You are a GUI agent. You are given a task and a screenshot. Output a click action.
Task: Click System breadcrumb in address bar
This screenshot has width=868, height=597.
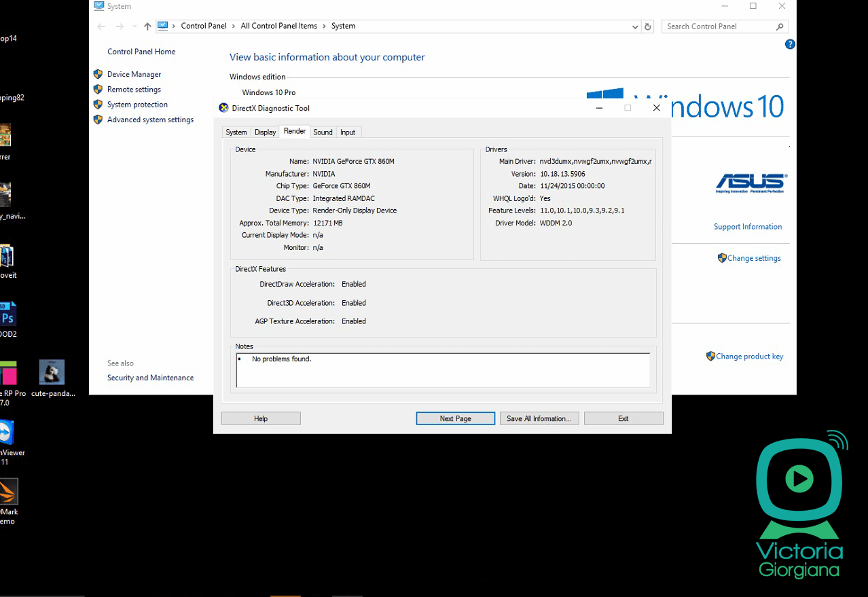[343, 26]
